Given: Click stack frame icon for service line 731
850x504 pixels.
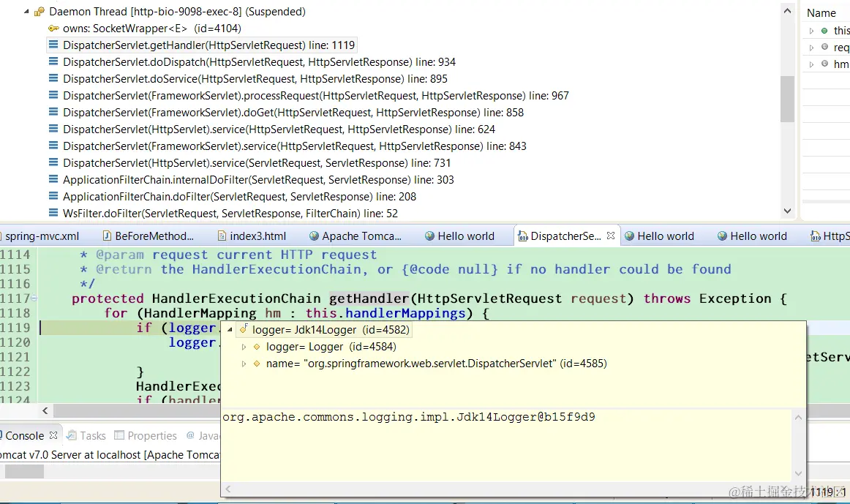Looking at the screenshot, I should coord(53,162).
